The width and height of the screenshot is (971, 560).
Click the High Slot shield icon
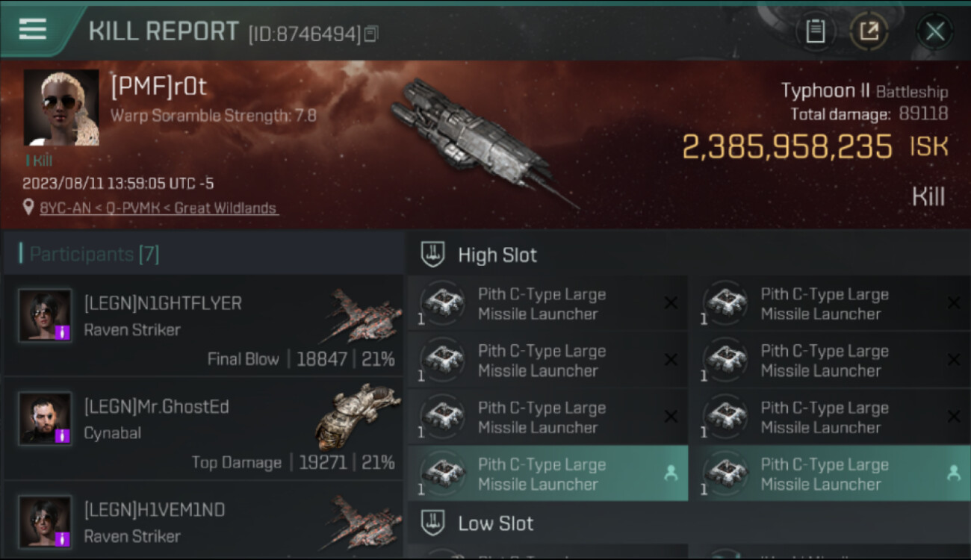(433, 255)
